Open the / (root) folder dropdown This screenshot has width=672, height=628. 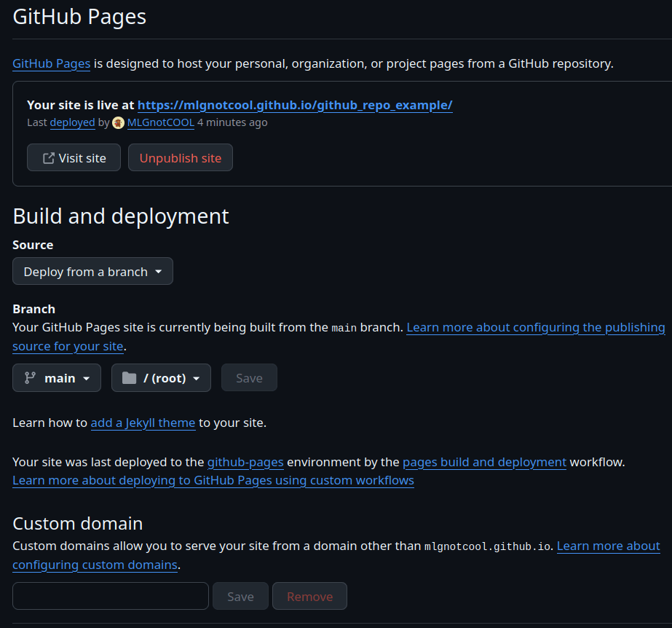[x=161, y=378]
